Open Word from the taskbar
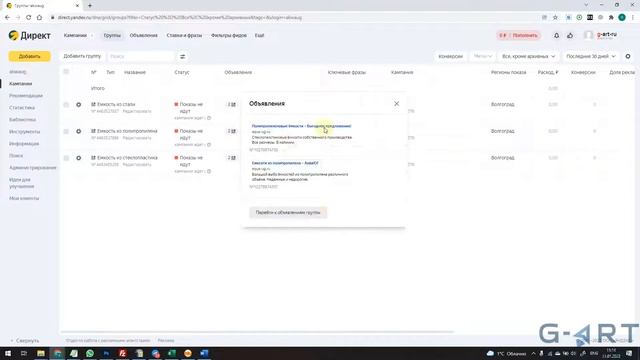640x360 pixels. pyautogui.click(x=204, y=353)
